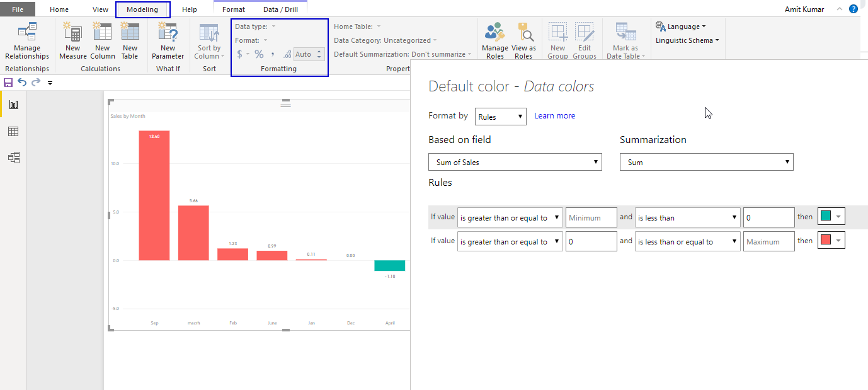The image size is (868, 390).
Task: Open quick access toolbar customize arrow
Action: click(50, 83)
